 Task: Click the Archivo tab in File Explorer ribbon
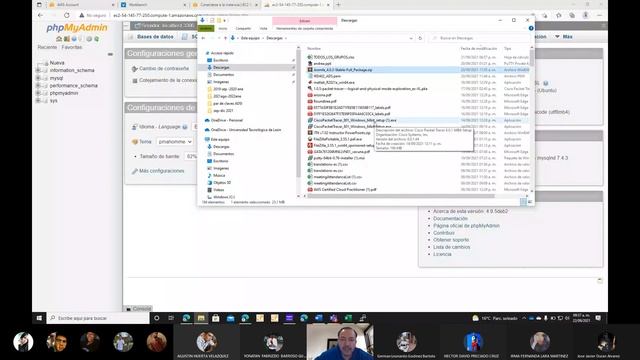tap(206, 29)
